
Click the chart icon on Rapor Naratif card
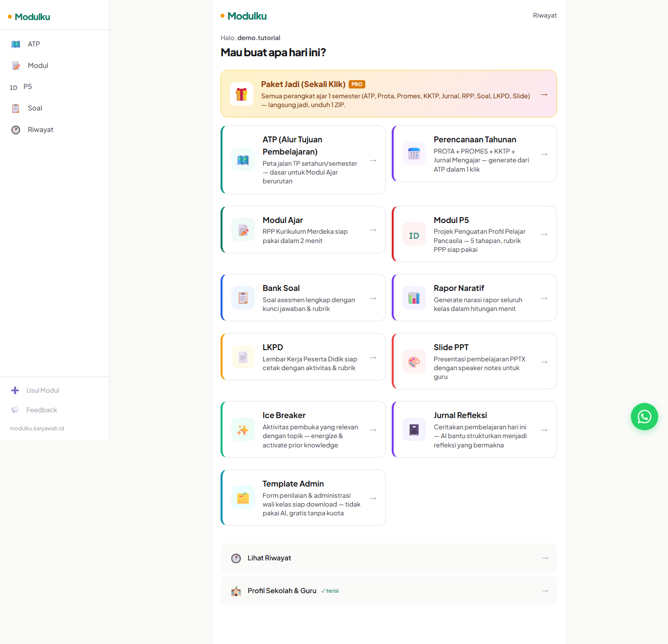414,298
